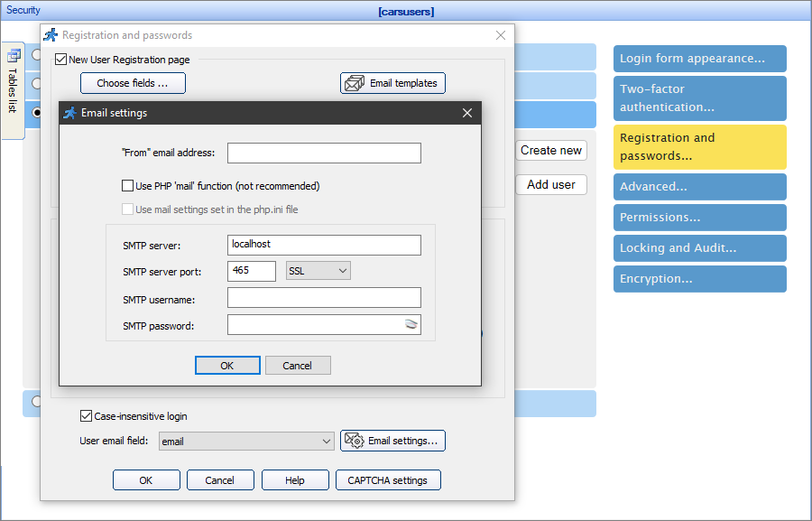
Task: Select Two-factor authentication option
Action: click(x=699, y=98)
